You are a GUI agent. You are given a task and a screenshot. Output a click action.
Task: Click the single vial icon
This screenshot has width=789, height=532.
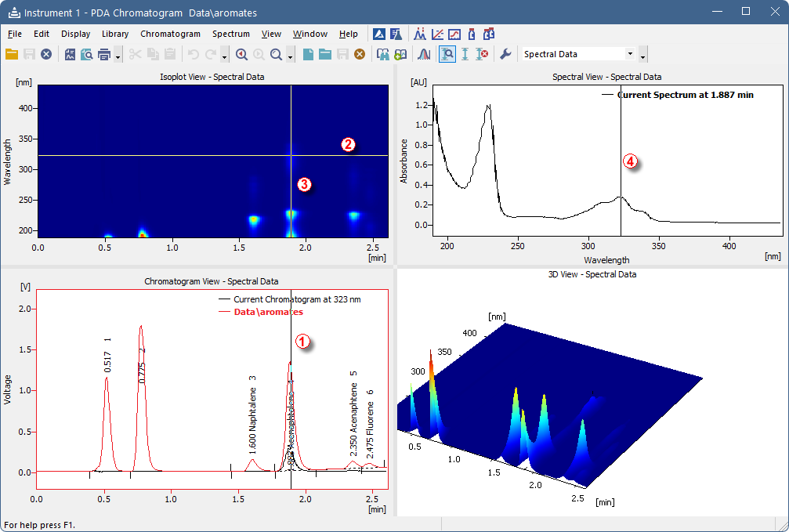tap(472, 34)
